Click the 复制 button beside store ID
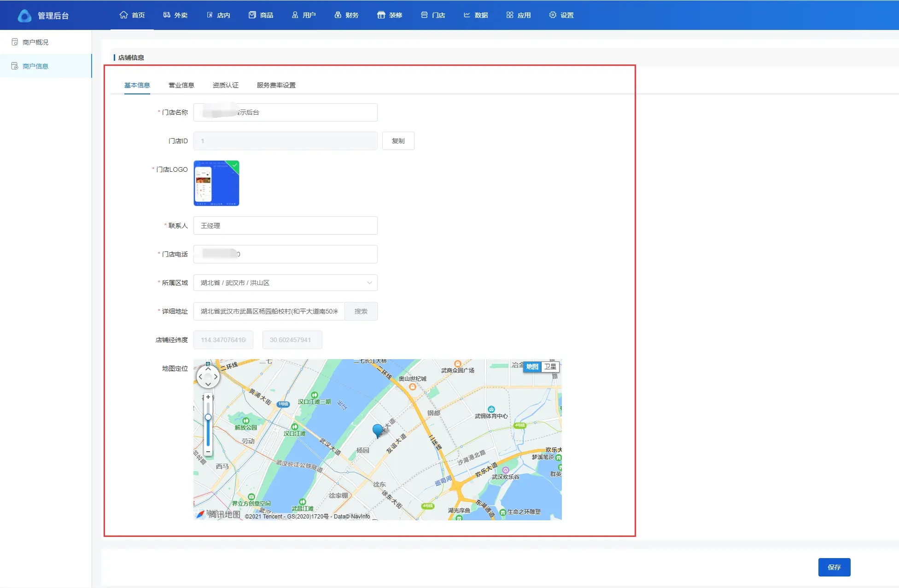The width and height of the screenshot is (899, 588). pos(398,141)
